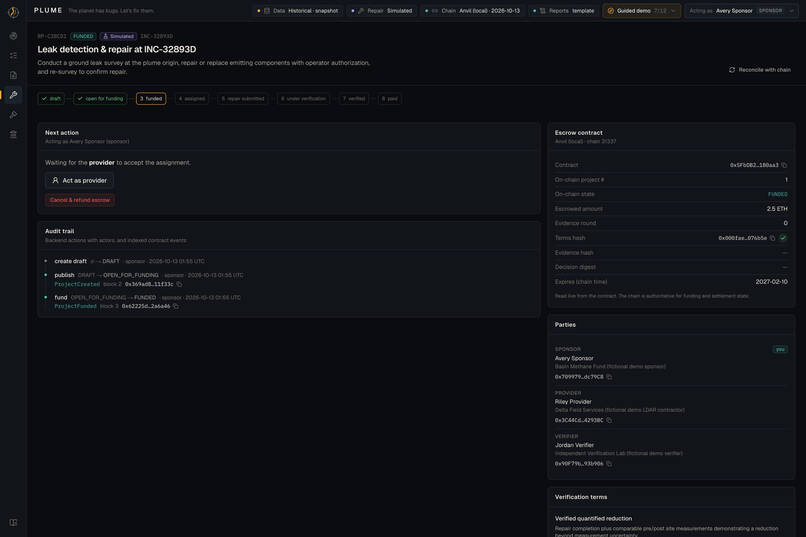Select the active wrench icon in the sidebar

(x=13, y=95)
